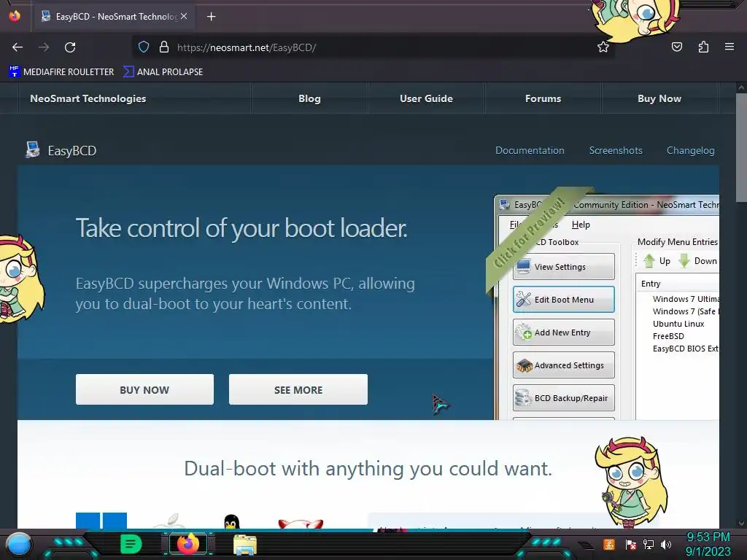Reload the page with the refresh icon
This screenshot has width=747, height=560.
70,47
